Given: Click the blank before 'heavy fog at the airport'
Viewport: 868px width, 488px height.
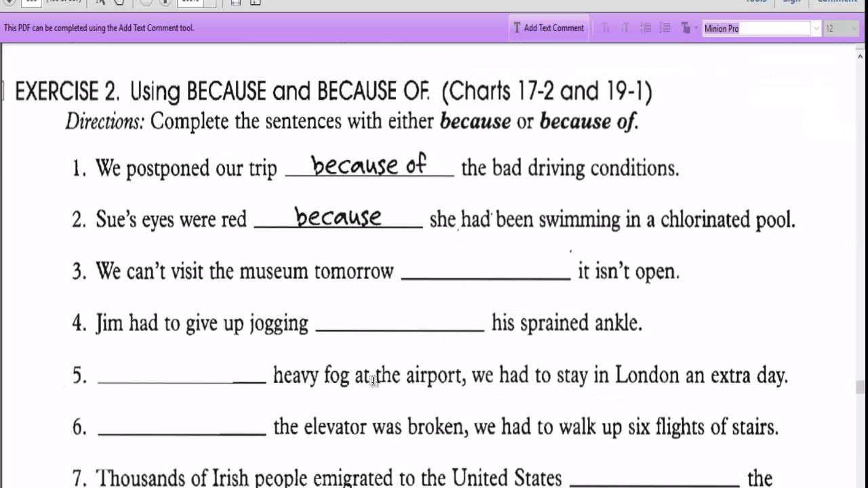Looking at the screenshot, I should [x=182, y=375].
